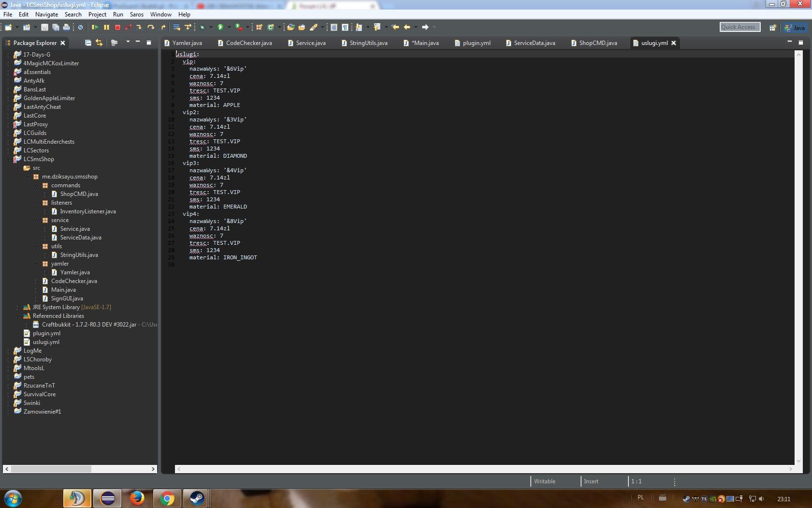Click the Save icon in the toolbar

click(44, 28)
